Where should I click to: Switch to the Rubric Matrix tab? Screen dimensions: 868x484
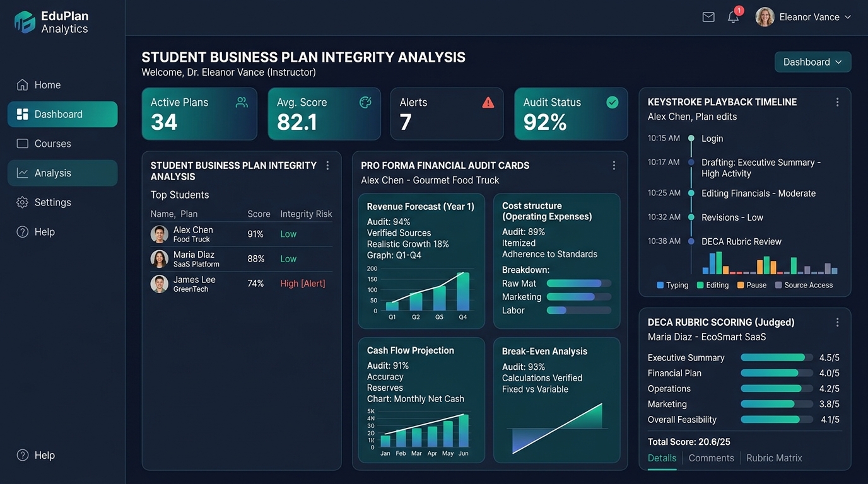(x=774, y=458)
